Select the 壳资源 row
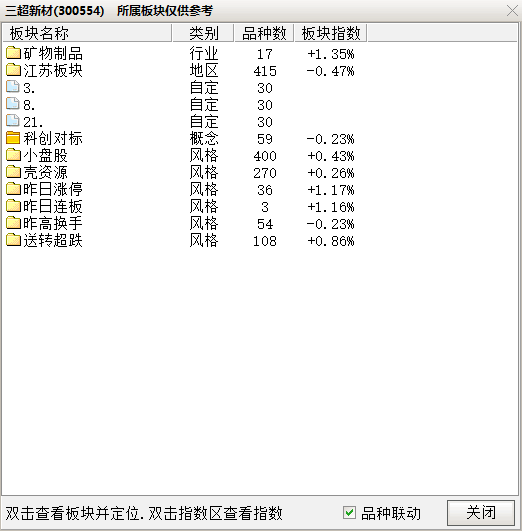The image size is (522, 531). [x=260, y=172]
